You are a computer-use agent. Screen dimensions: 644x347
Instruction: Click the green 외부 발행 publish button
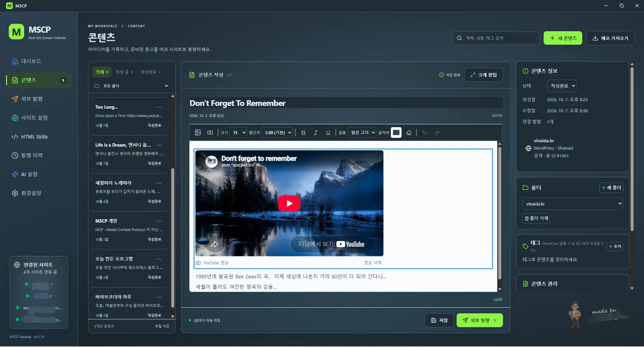479,320
